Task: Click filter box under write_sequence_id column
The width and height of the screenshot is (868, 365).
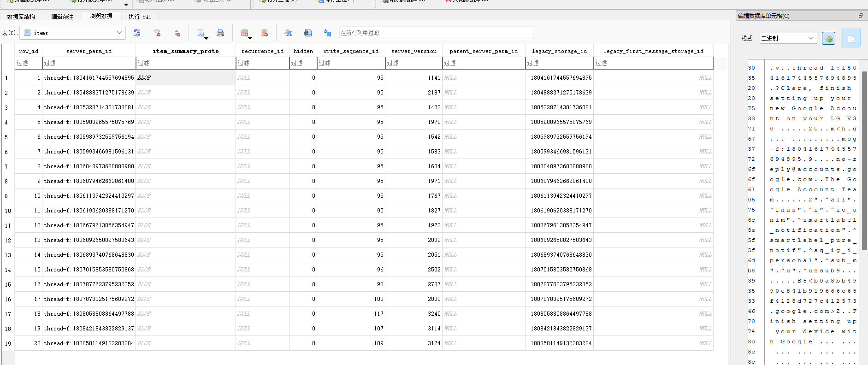Action: point(351,63)
